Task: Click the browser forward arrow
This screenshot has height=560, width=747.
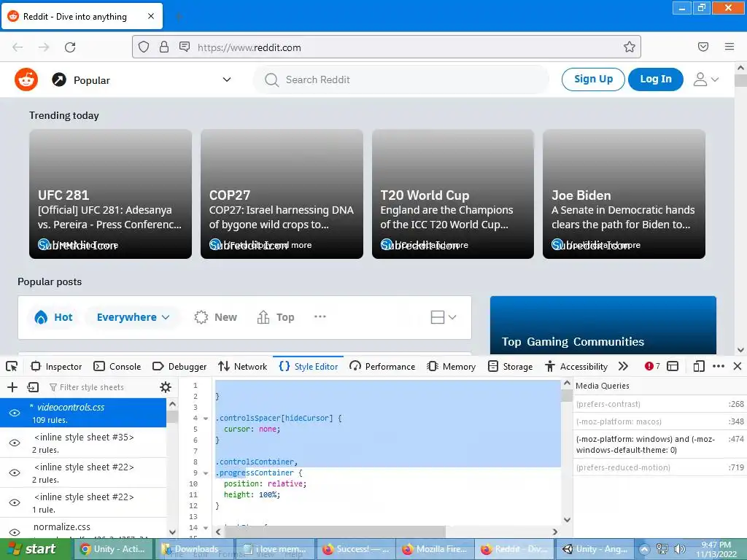Action: 44,47
